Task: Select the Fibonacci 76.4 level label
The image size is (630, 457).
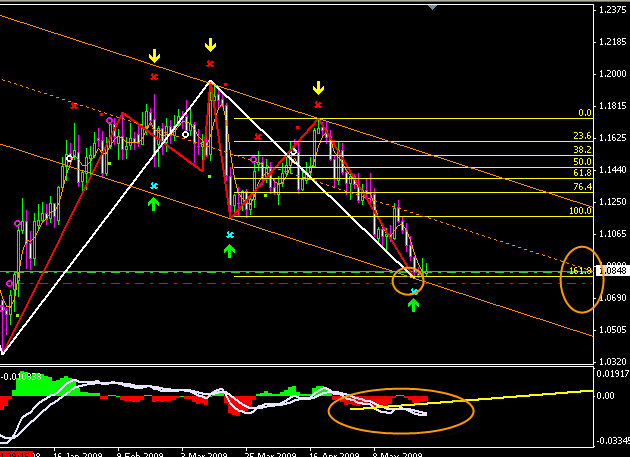Action: tap(582, 186)
